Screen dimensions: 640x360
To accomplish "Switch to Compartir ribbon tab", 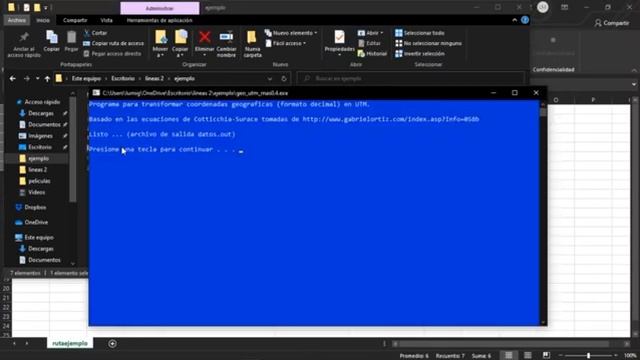I will (75, 20).
